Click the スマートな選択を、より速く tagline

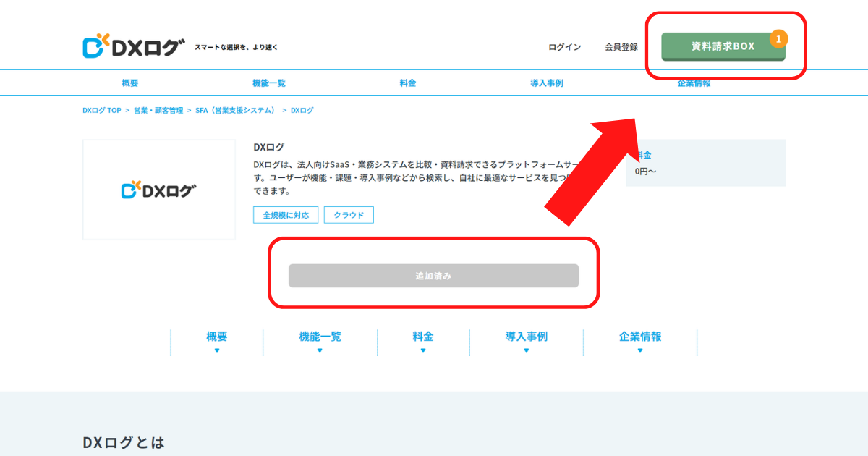[236, 48]
